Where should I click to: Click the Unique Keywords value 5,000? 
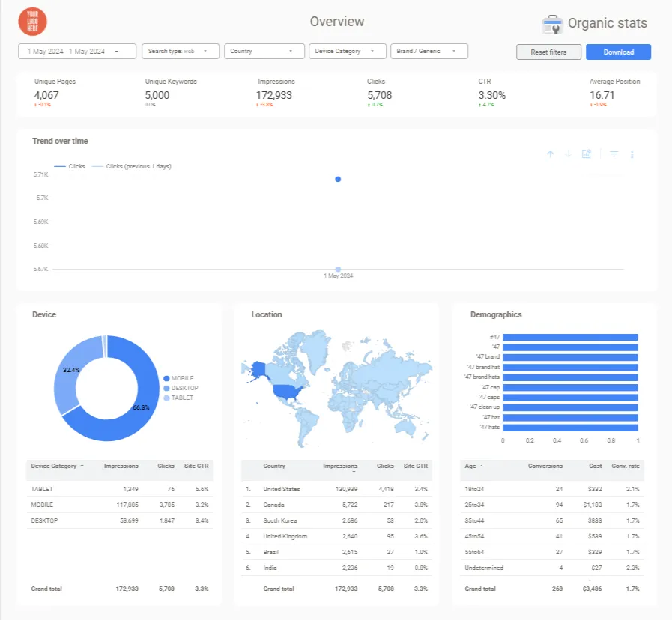(157, 95)
